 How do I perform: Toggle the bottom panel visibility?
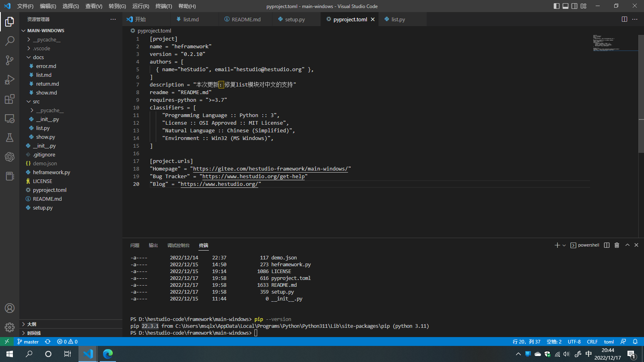coord(566,6)
